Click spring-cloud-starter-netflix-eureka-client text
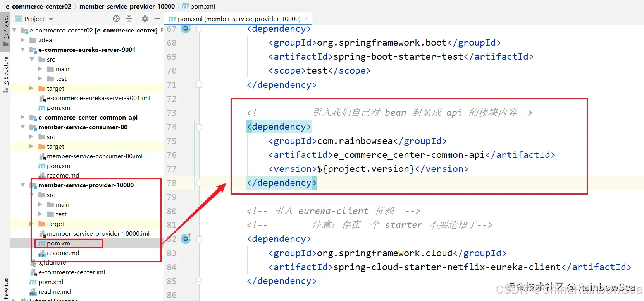644x301 pixels. pos(447,267)
